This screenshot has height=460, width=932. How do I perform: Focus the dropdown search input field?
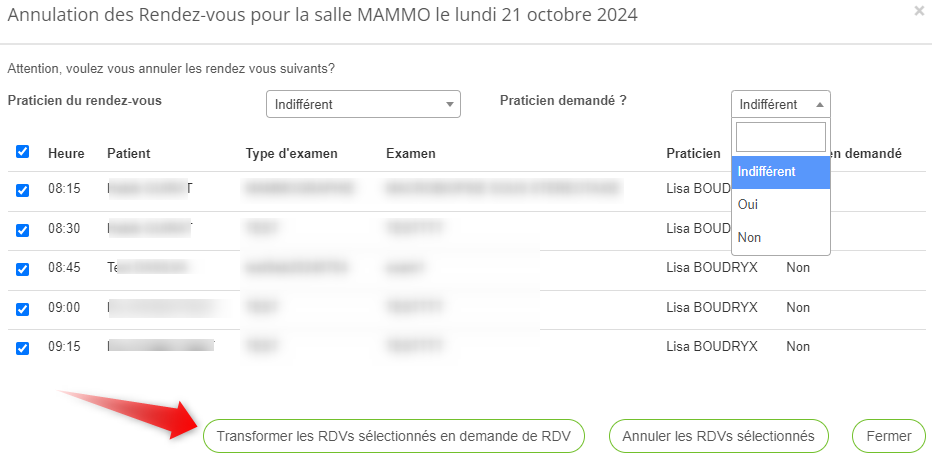tap(780, 137)
